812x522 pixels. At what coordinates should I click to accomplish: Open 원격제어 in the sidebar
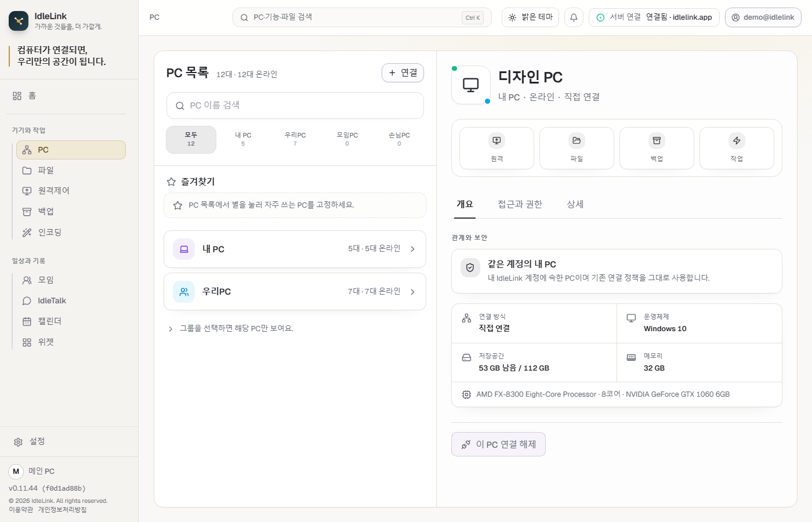[71, 191]
